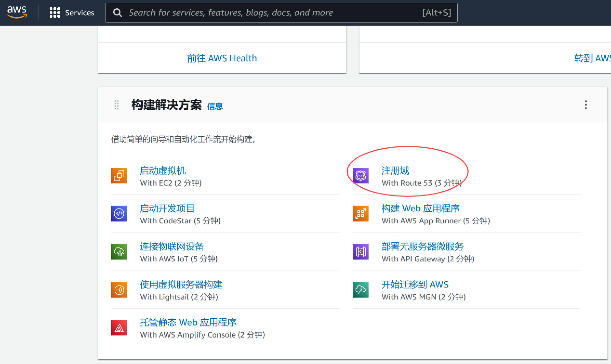Click the 信息 info link

[x=215, y=106]
